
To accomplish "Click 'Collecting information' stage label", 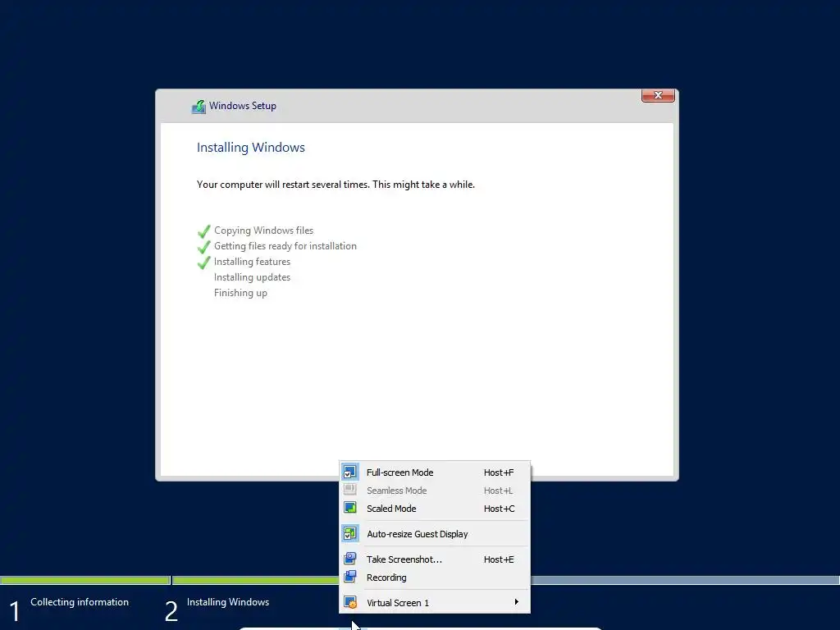I will 80,601.
